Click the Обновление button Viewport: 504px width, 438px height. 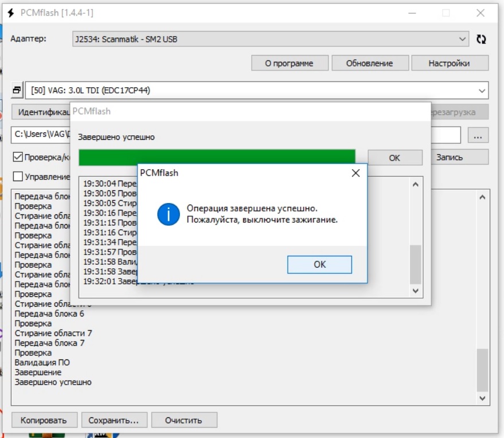(370, 63)
